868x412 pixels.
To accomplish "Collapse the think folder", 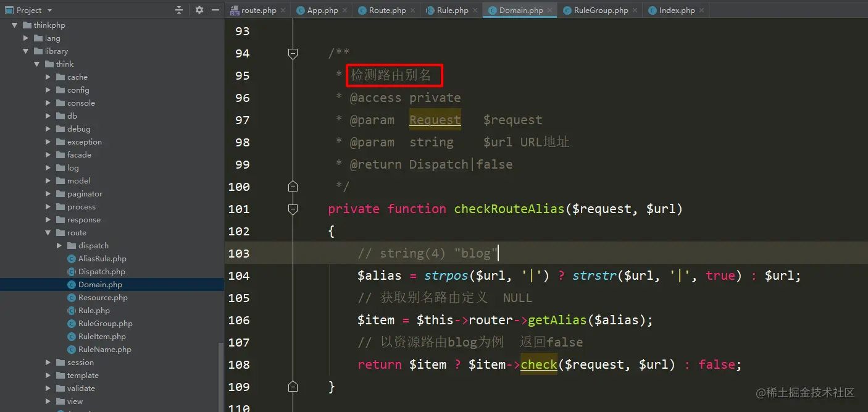I will click(x=37, y=64).
